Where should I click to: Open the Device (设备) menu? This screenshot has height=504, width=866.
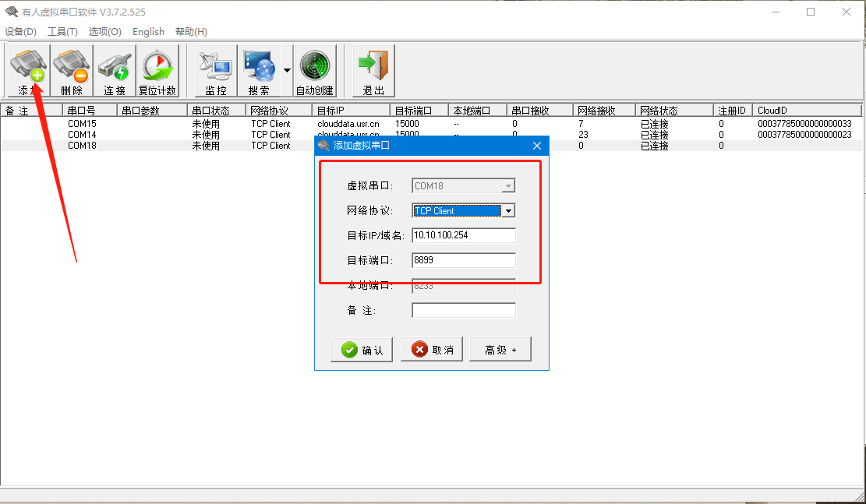coord(20,32)
